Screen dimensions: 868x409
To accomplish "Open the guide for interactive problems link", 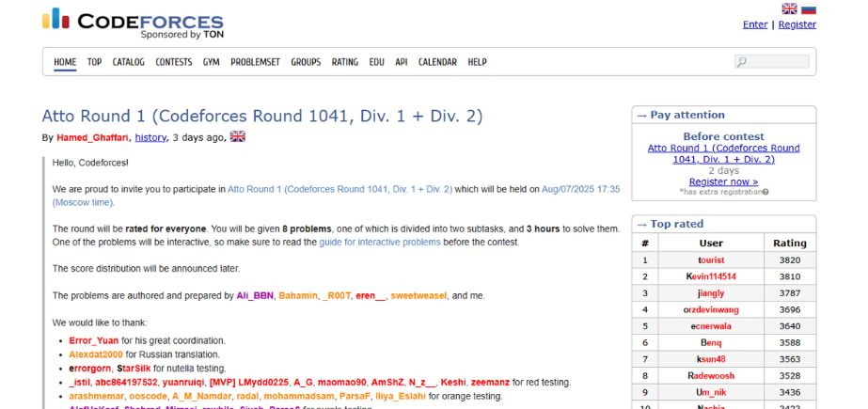I will pos(380,242).
